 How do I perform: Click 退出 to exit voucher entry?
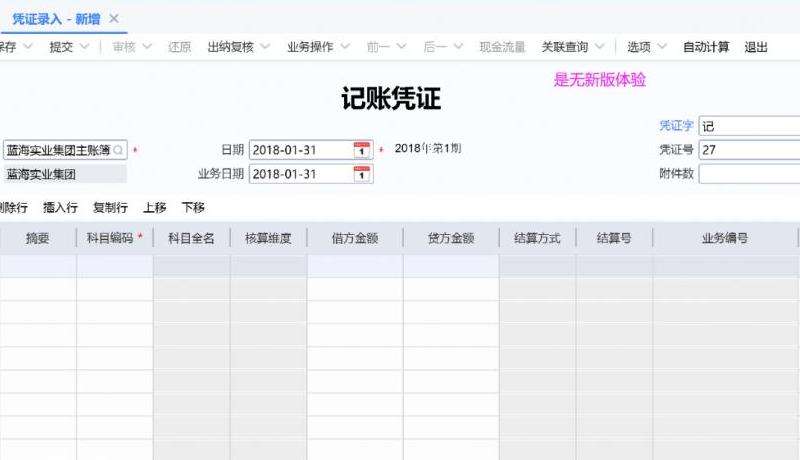[756, 47]
